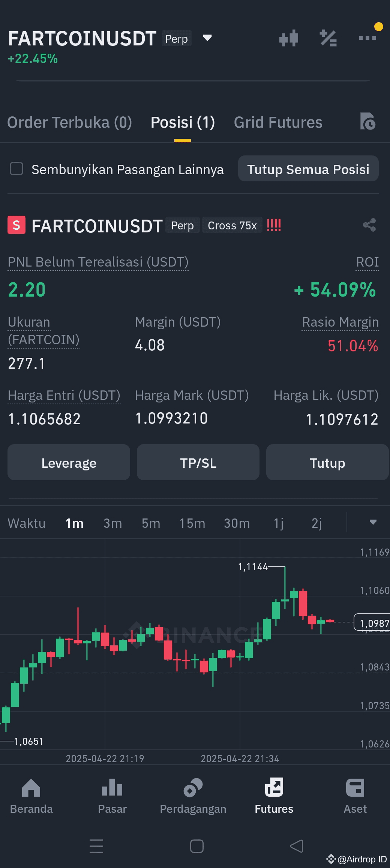
Task: Set TP/SL for the position
Action: (x=198, y=463)
